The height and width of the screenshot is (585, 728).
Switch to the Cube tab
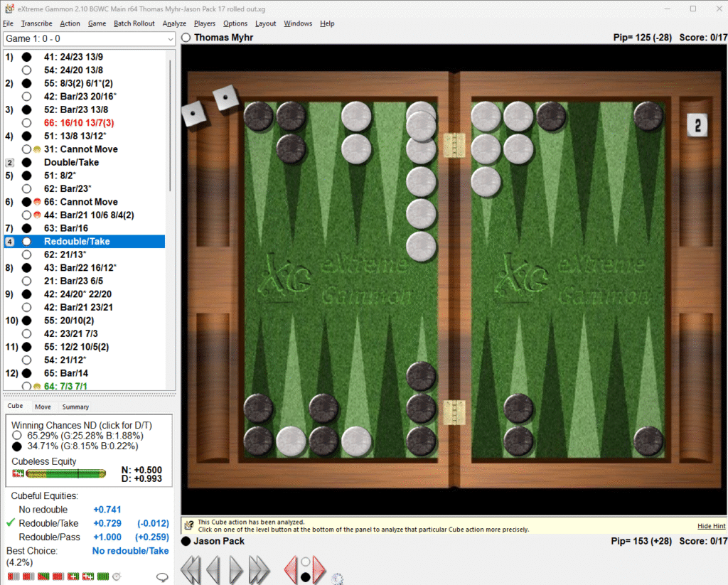(x=15, y=406)
